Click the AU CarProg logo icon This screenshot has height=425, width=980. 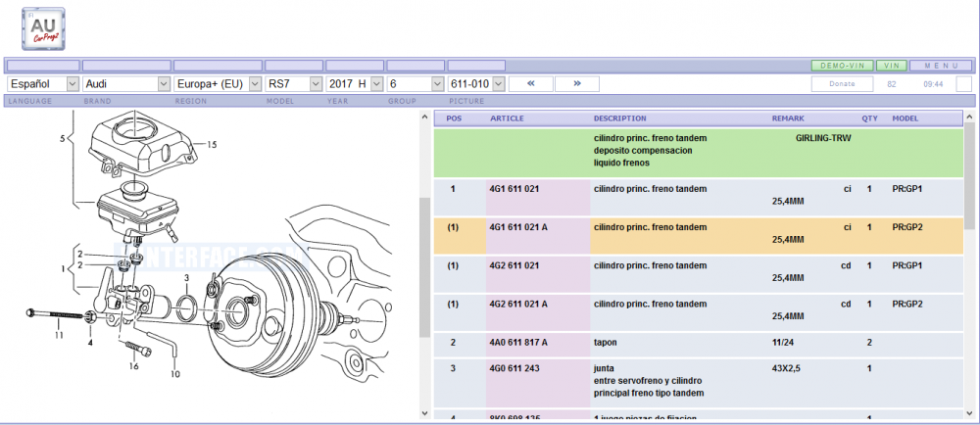click(43, 28)
